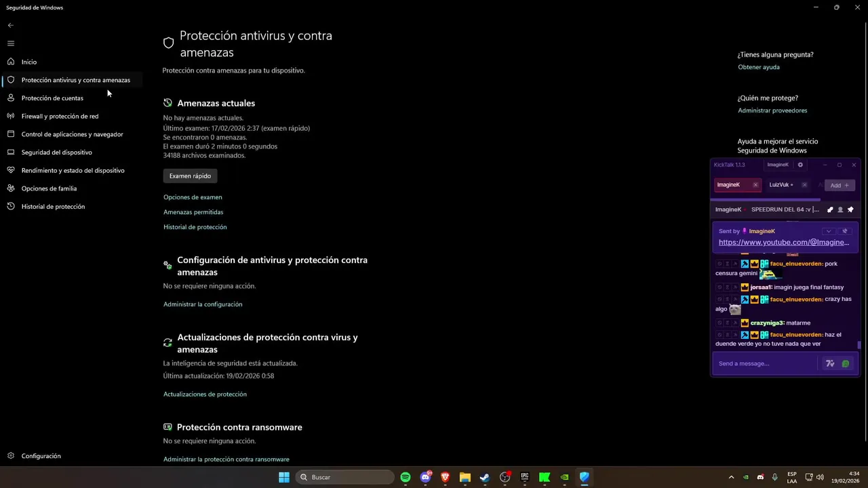Click the Historial de protección clock icon

(10, 206)
